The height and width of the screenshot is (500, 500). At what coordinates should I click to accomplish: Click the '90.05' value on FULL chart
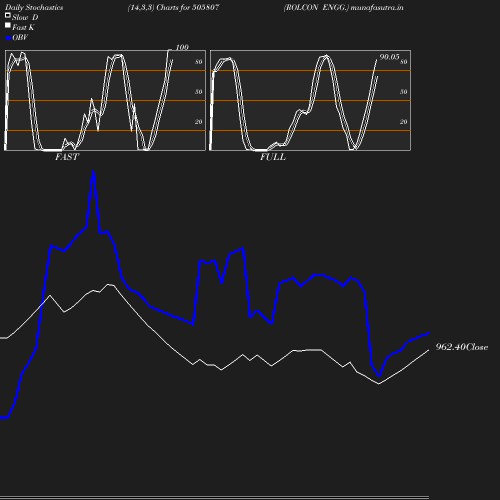[389, 57]
